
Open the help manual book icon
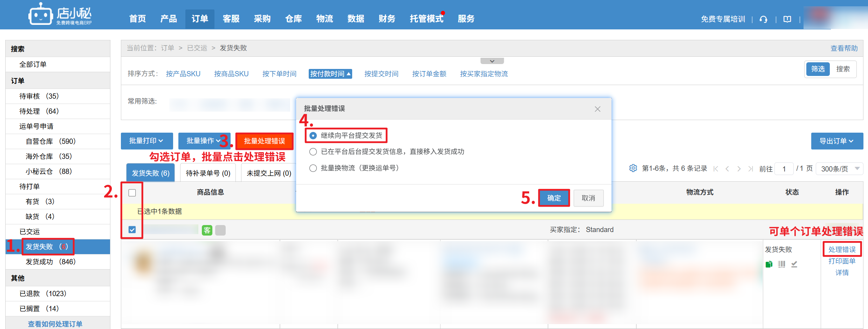(x=787, y=19)
